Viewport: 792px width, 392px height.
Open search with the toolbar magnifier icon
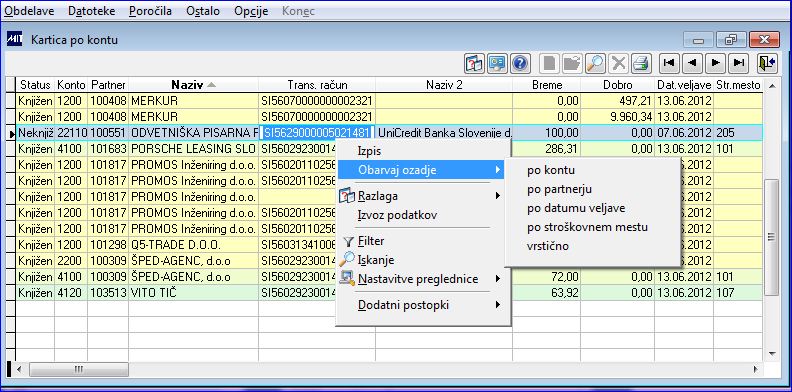point(596,63)
